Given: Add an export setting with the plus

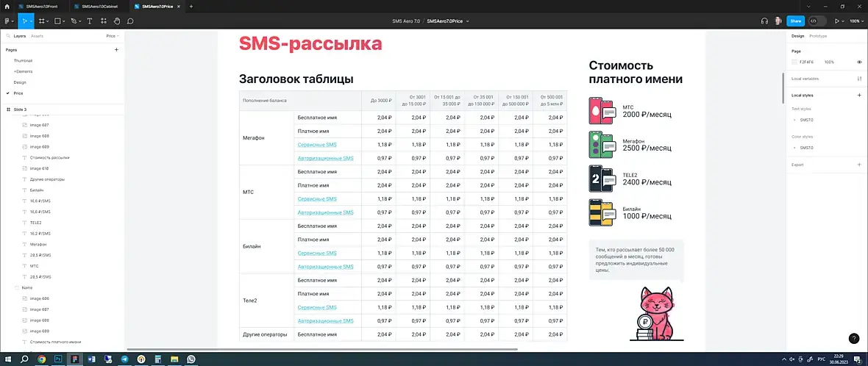Looking at the screenshot, I should (859, 165).
